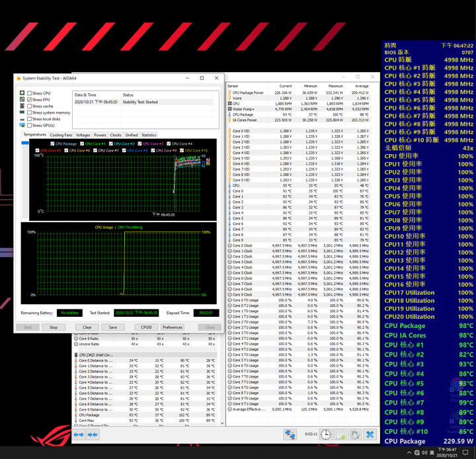Toggle CPU Core #6 graph checkbox
Image resolution: width=476 pixels, height=459 pixels.
click(x=66, y=150)
